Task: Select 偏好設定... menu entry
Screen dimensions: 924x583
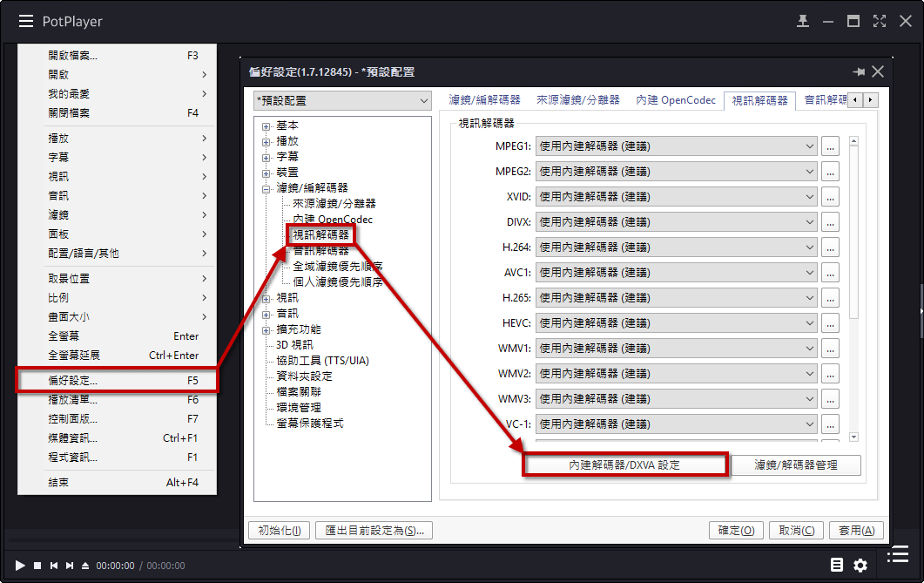Action: [118, 381]
